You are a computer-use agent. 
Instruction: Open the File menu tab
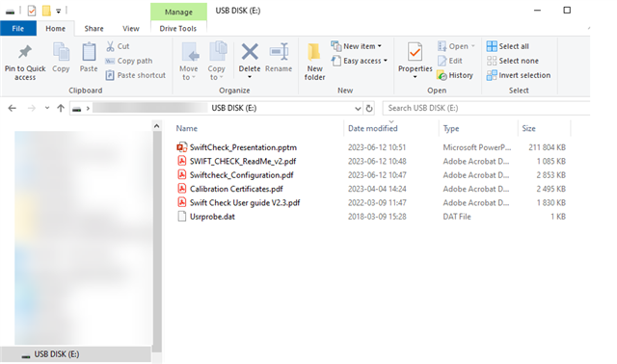(18, 28)
